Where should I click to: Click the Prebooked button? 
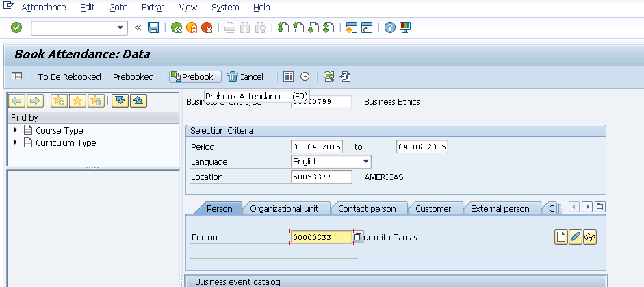point(133,77)
